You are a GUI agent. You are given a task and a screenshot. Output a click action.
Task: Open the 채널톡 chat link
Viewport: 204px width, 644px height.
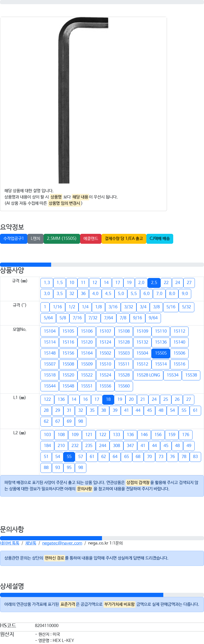point(31,543)
